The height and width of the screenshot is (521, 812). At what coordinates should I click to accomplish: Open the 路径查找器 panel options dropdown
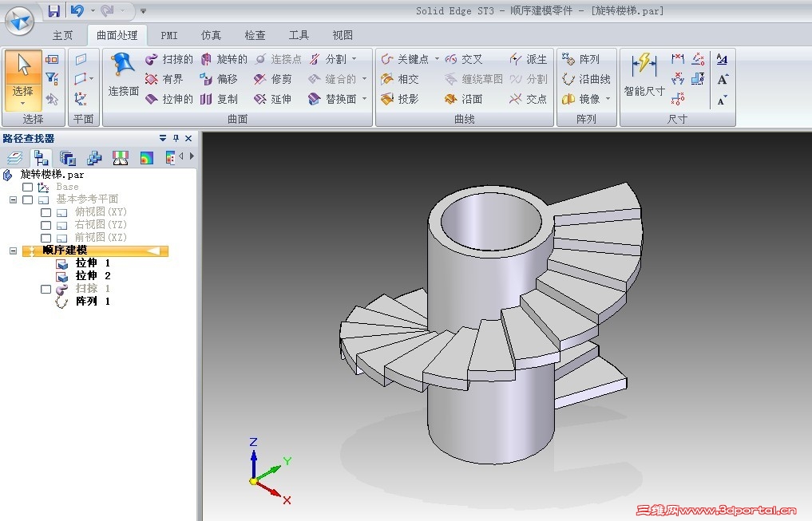(x=163, y=138)
